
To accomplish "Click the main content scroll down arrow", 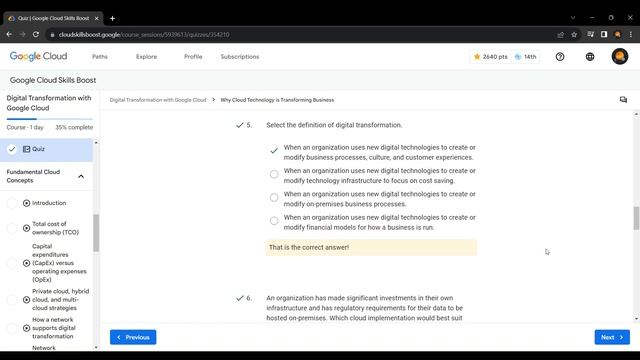I will (x=636, y=319).
